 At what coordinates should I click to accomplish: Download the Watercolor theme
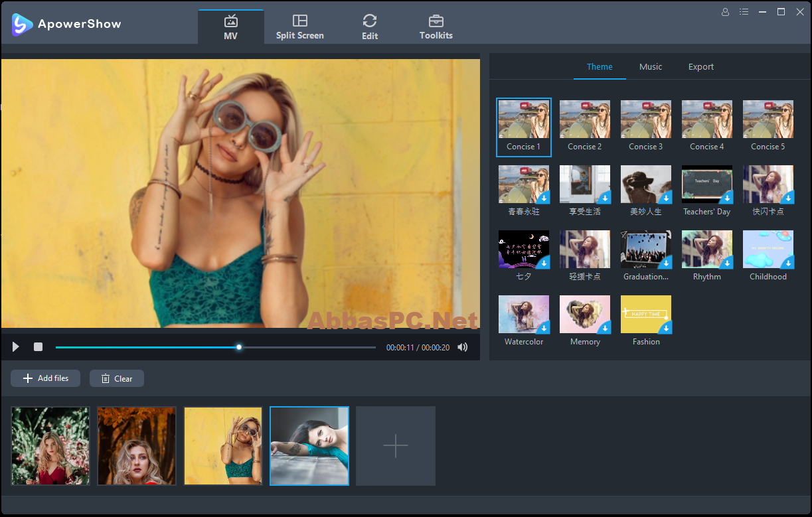click(543, 327)
